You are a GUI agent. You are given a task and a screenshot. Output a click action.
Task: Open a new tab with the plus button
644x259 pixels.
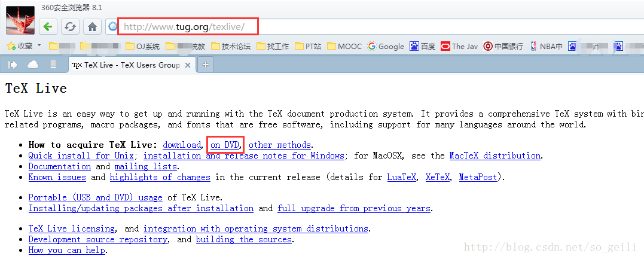coord(205,65)
